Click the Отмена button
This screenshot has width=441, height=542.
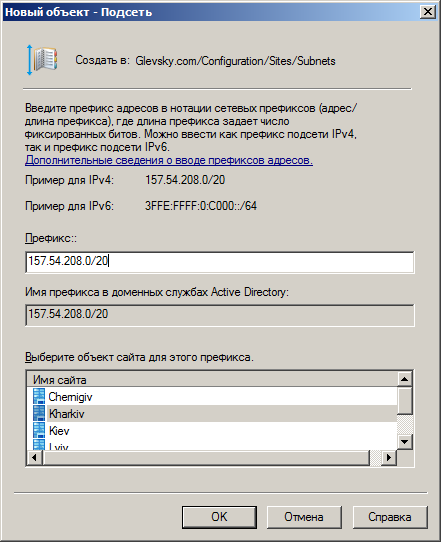304,517
